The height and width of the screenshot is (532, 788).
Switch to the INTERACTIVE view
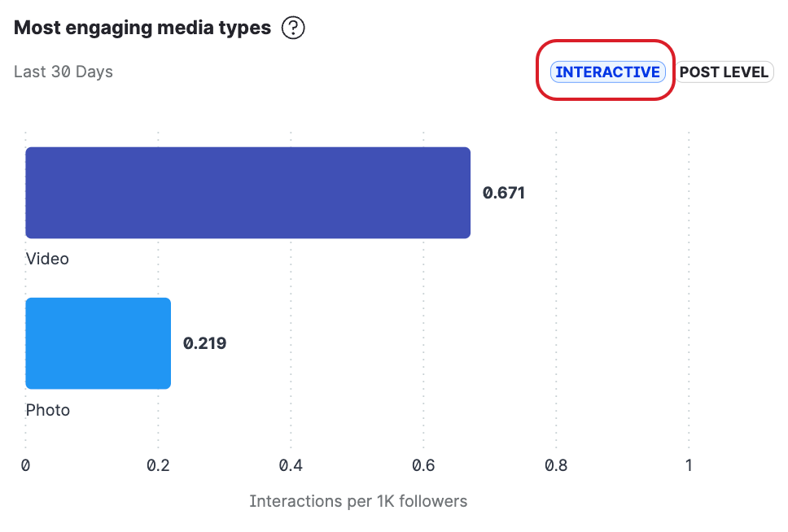tap(607, 72)
